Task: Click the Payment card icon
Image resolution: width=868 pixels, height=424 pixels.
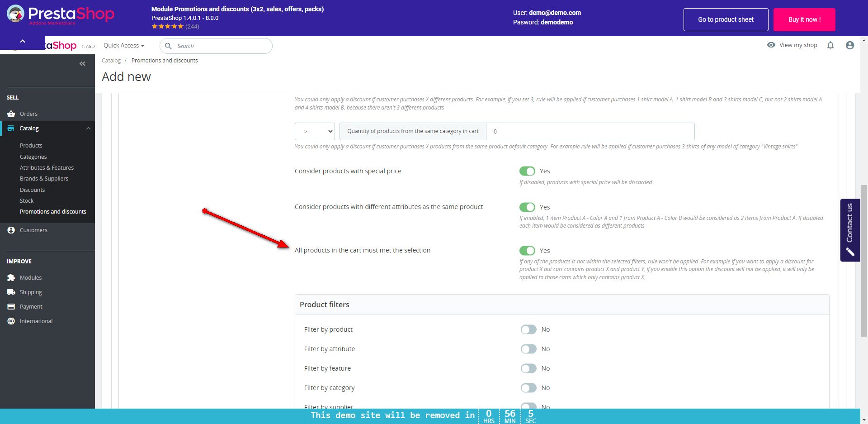Action: [x=11, y=306]
